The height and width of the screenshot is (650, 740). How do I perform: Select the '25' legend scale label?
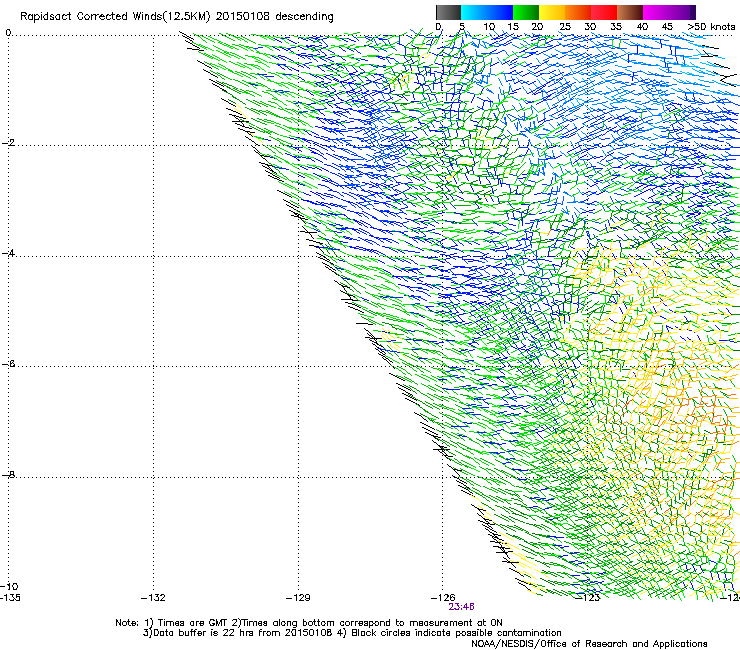coord(565,27)
